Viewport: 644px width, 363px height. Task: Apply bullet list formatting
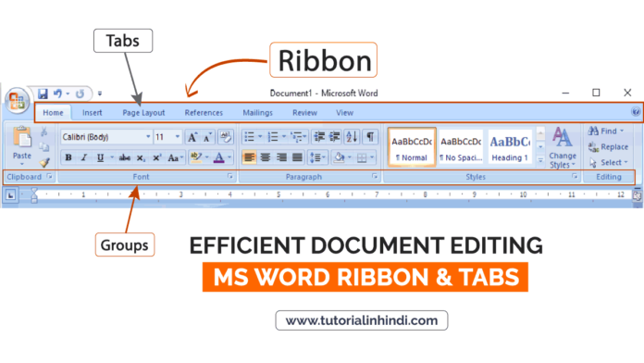[x=250, y=136]
